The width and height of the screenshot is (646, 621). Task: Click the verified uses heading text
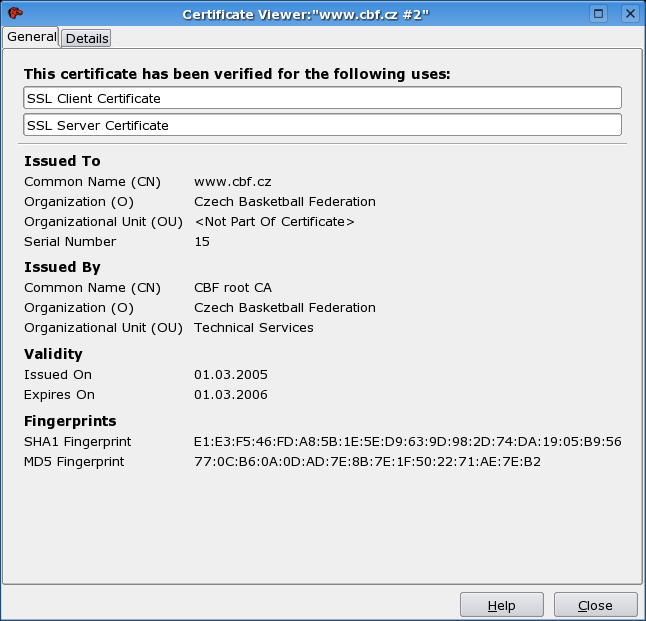[x=237, y=74]
